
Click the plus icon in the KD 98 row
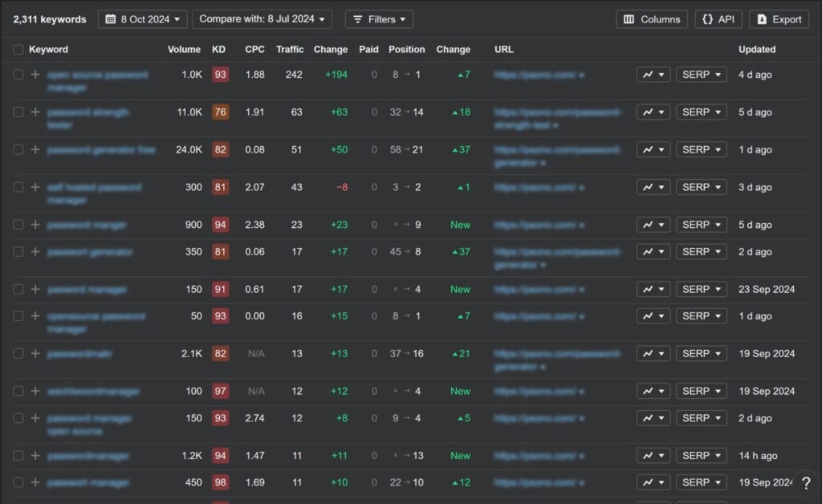click(35, 482)
